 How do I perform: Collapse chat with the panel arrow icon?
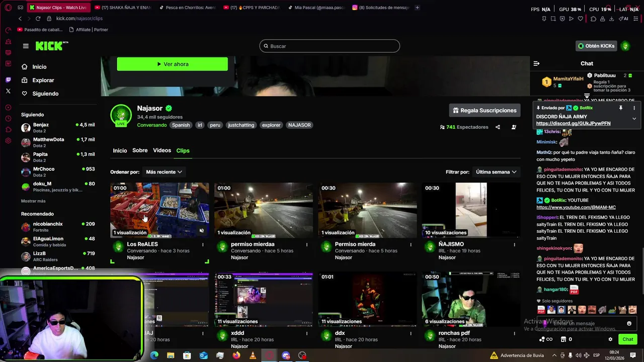pyautogui.click(x=536, y=63)
